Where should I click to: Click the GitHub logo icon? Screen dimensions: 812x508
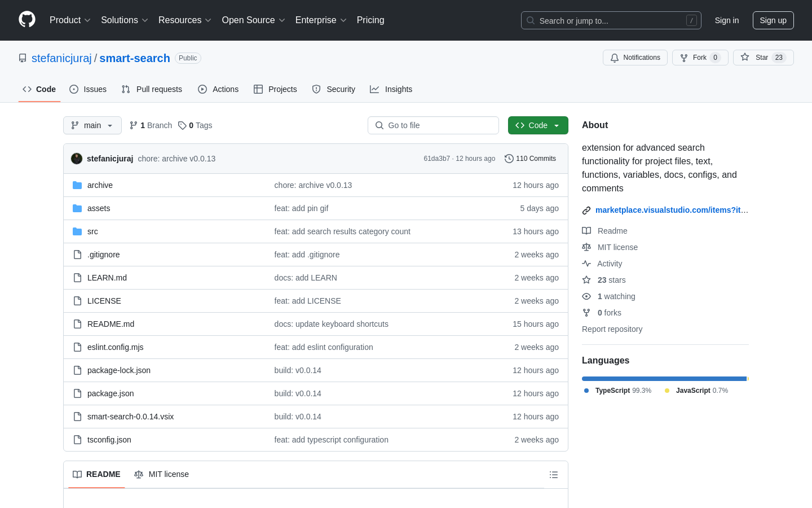click(x=27, y=20)
